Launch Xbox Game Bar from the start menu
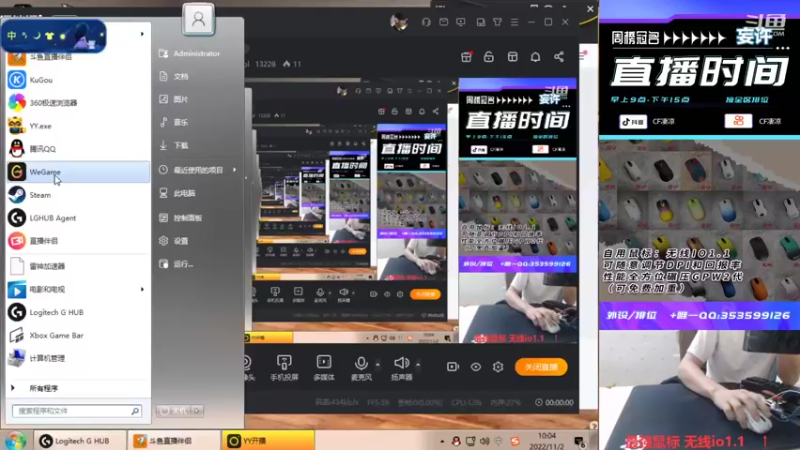Image resolution: width=800 pixels, height=450 pixels. pyautogui.click(x=78, y=335)
